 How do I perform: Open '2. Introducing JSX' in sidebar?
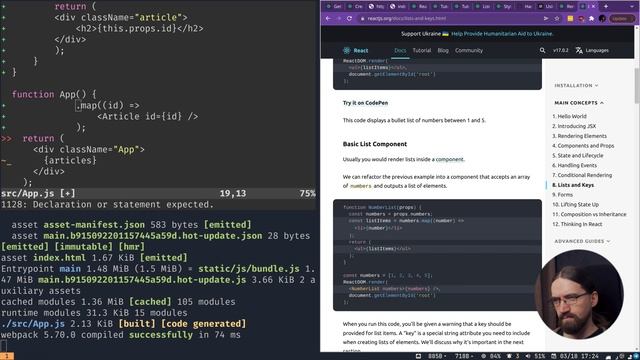click(x=574, y=126)
